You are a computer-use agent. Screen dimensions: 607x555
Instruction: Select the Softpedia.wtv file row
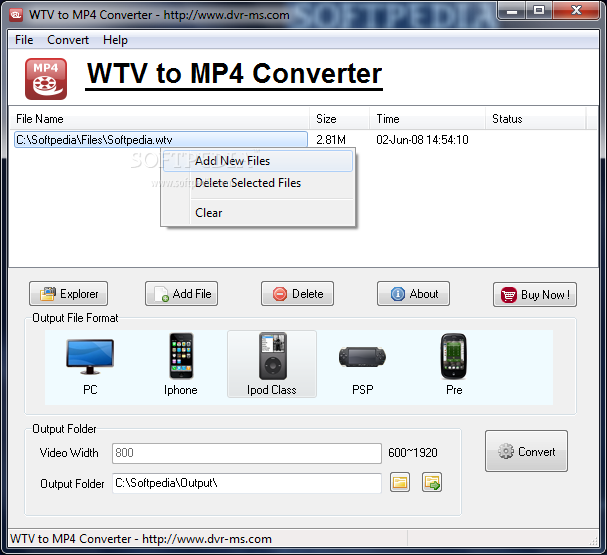click(161, 140)
